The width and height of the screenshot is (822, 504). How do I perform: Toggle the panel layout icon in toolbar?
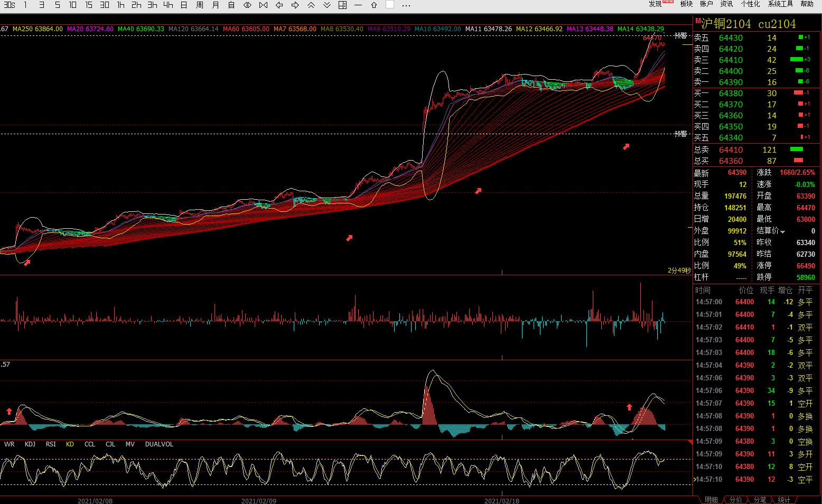point(342,5)
